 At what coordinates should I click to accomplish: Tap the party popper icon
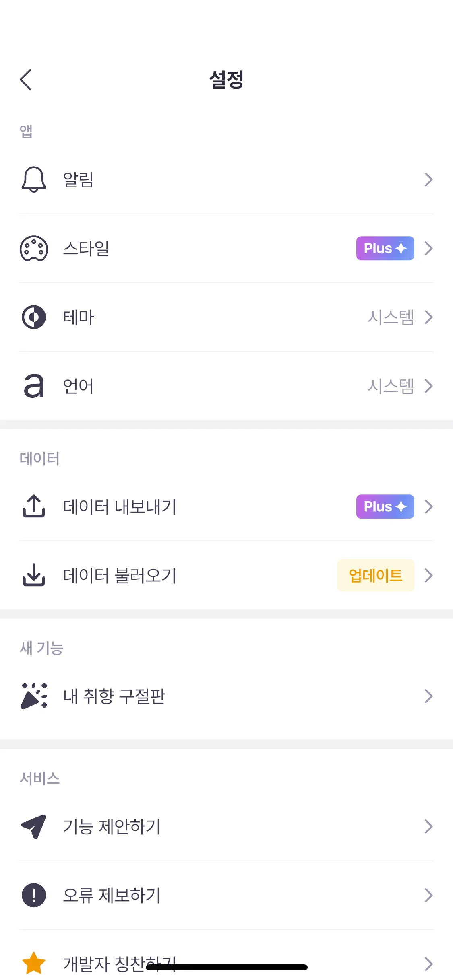[34, 696]
